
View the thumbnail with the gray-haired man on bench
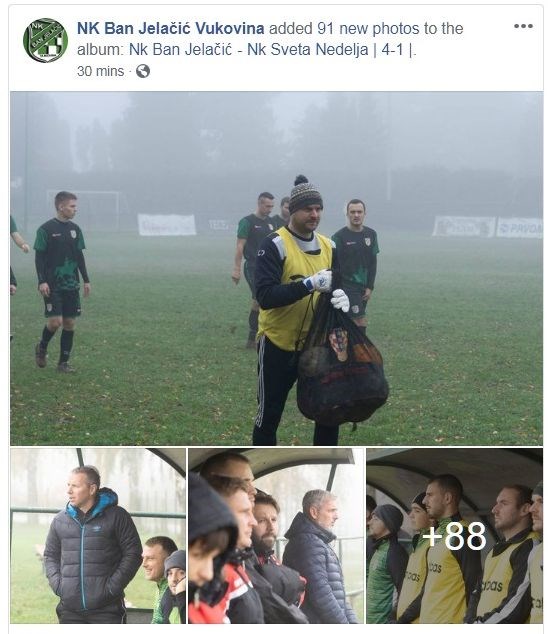pos(276,535)
